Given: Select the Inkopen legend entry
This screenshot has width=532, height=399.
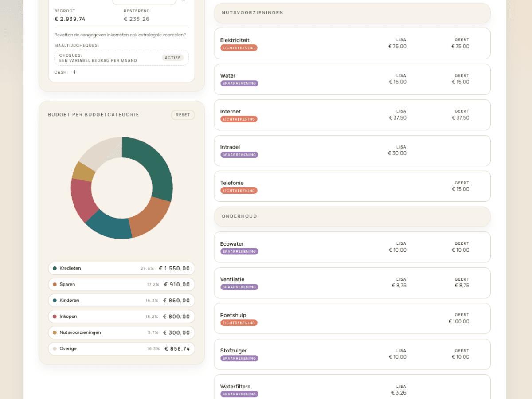Looking at the screenshot, I should click(x=121, y=317).
